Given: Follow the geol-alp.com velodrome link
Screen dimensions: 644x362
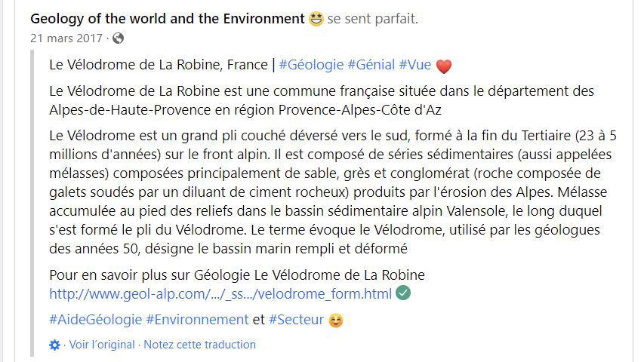Looking at the screenshot, I should pyautogui.click(x=220, y=294).
